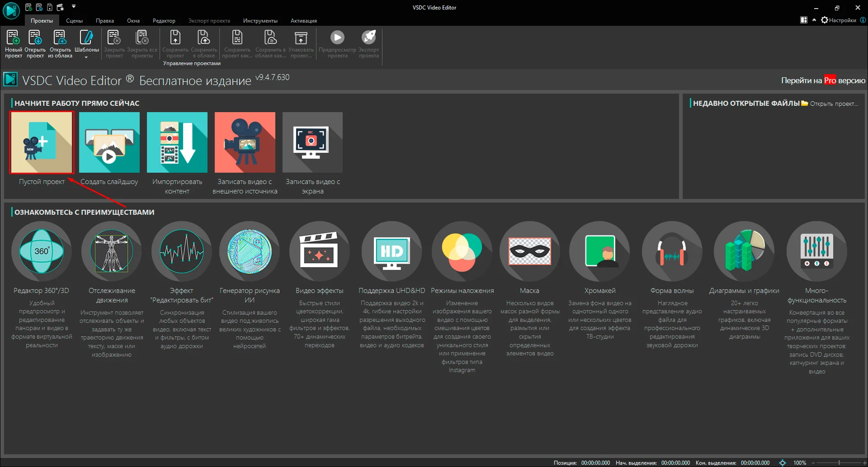The height and width of the screenshot is (467, 868).
Task: Click the zoom out minus button
Action: coord(813,462)
